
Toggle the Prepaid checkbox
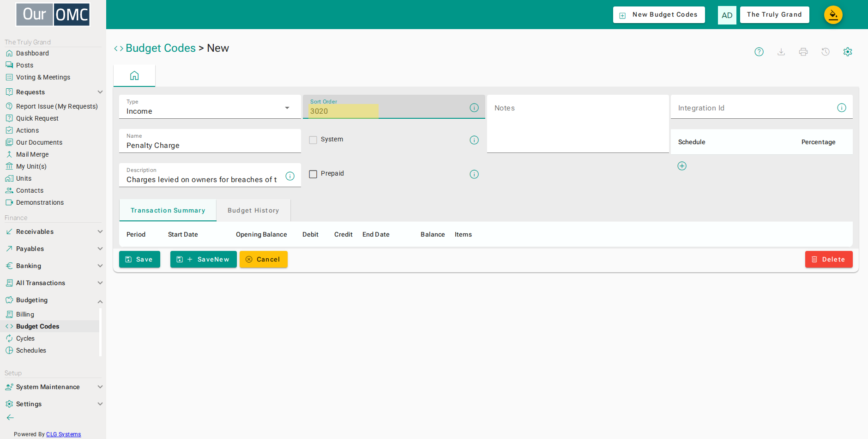point(313,174)
